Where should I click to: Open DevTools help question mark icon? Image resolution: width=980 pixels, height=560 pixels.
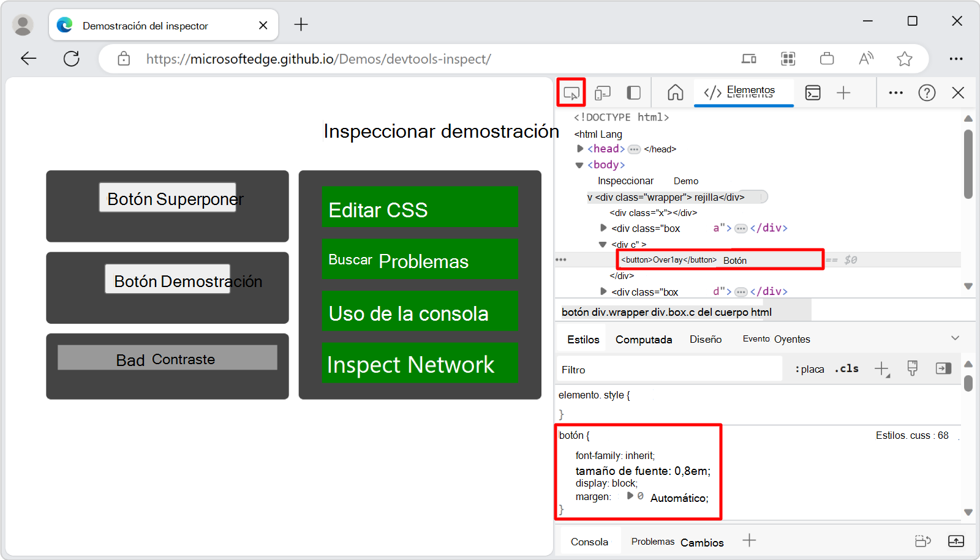(927, 92)
